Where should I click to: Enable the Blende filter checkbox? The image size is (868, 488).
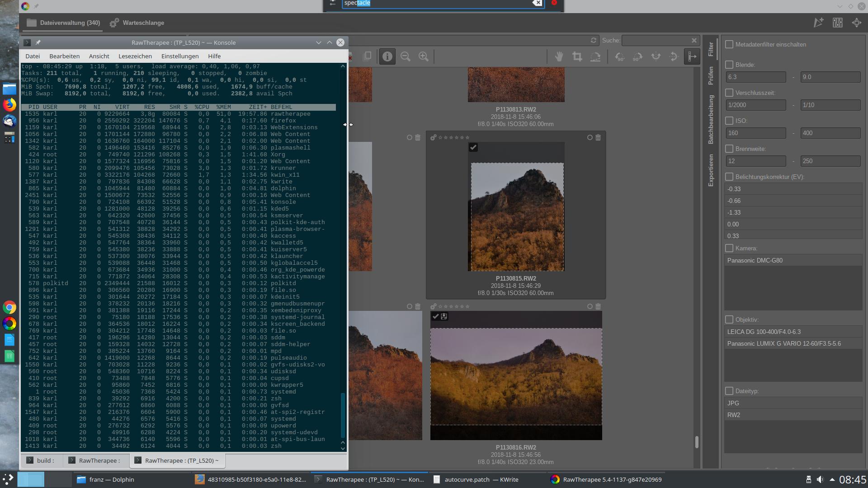729,65
